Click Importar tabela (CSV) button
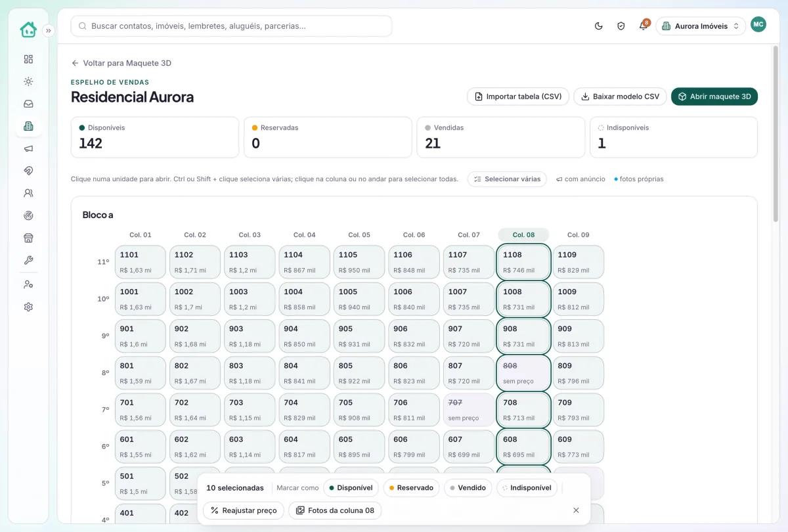Screen dimensions: 788x532 click(518, 97)
